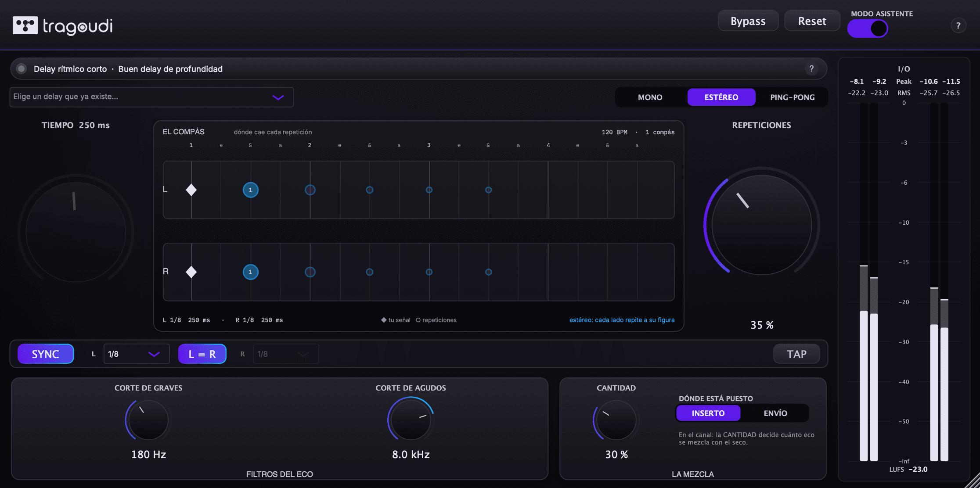980x488 pixels.
Task: Select the R channel source signal diamond
Action: (x=191, y=272)
